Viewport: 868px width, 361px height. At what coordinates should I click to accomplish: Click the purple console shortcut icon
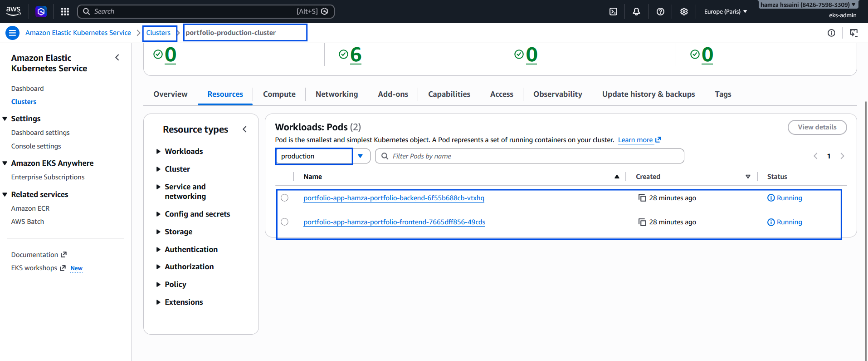(41, 11)
